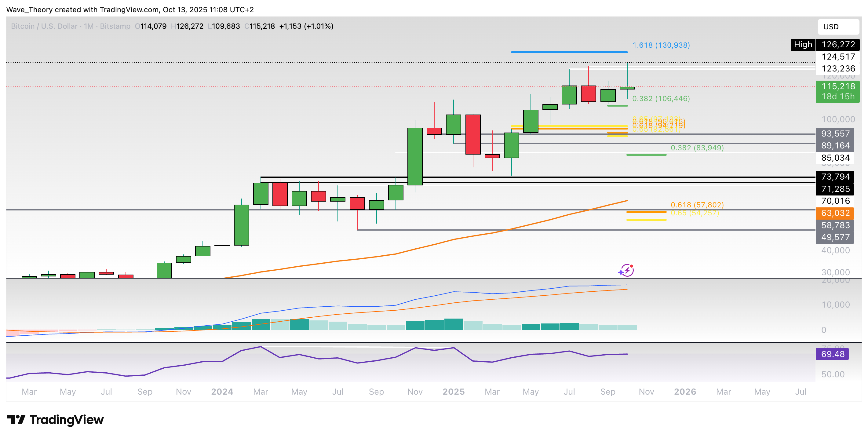The height and width of the screenshot is (438, 868).
Task: Open the 1M timeframe selector in chart legend
Action: coord(88,26)
